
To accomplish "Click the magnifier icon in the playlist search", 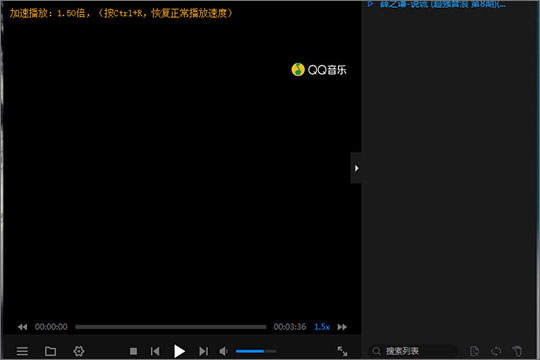I will (376, 351).
